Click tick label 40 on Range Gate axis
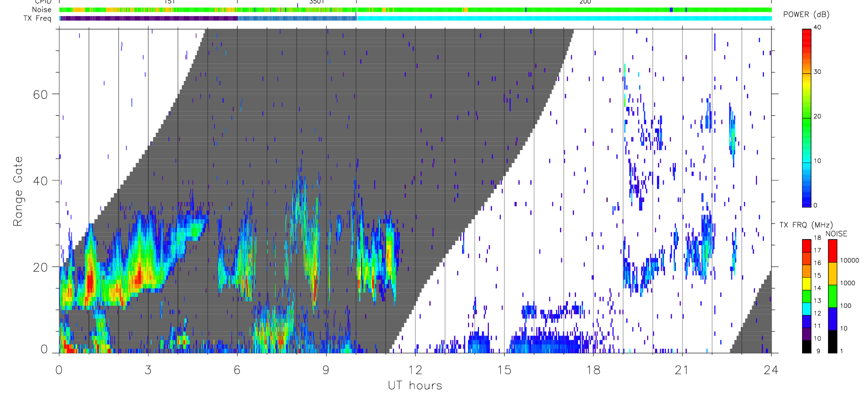Image resolution: width=868 pixels, height=400 pixels. point(41,181)
